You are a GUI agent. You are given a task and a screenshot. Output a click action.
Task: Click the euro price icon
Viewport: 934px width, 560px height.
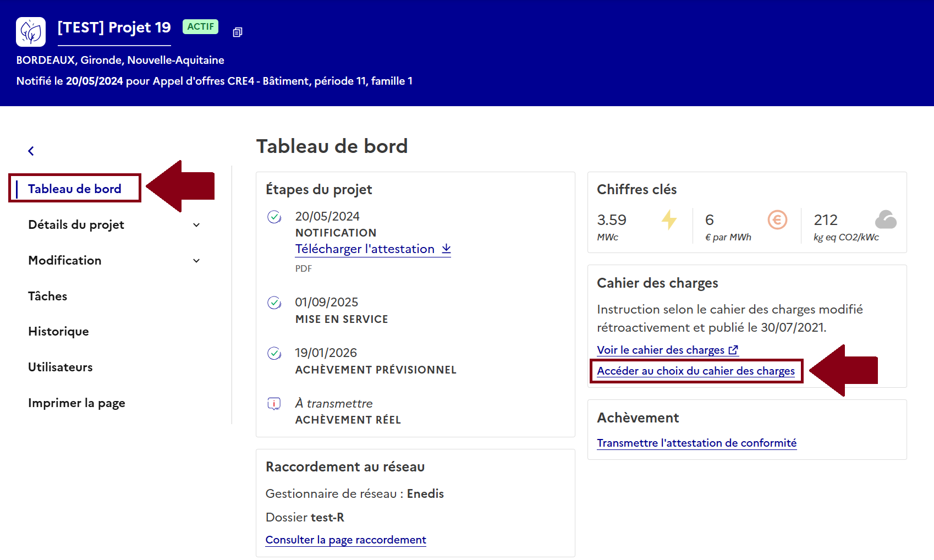pos(777,220)
